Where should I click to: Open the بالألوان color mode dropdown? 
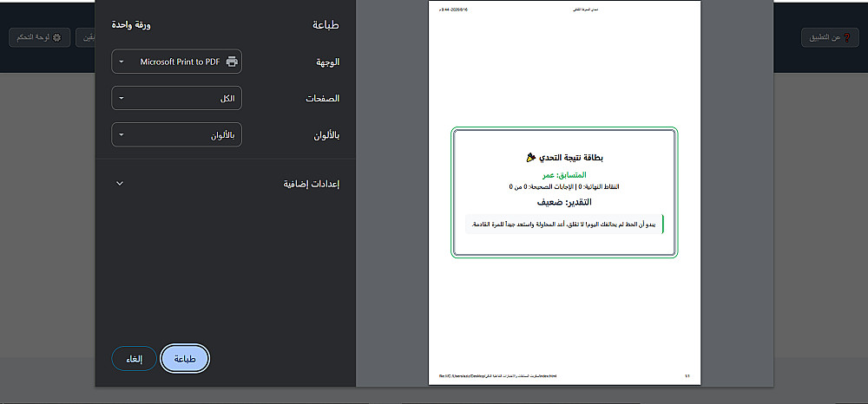(176, 135)
